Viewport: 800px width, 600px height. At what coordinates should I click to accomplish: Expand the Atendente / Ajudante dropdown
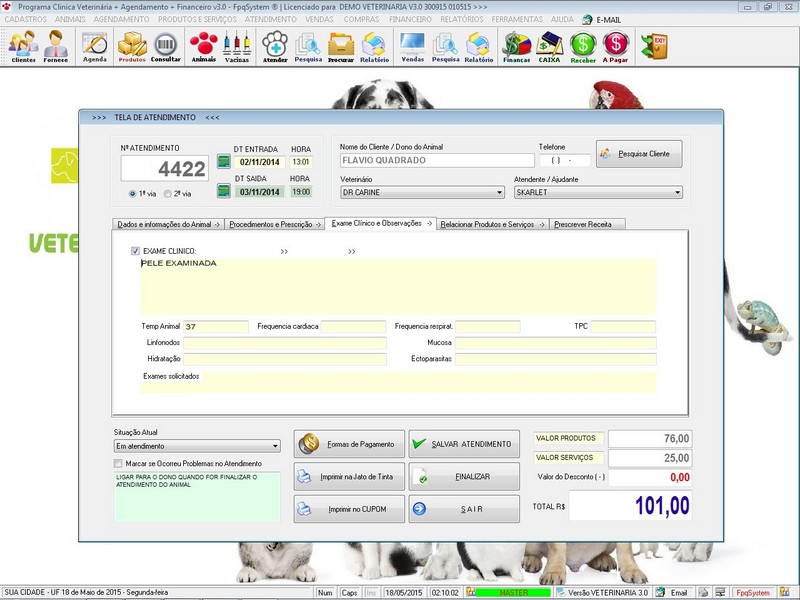[x=677, y=192]
